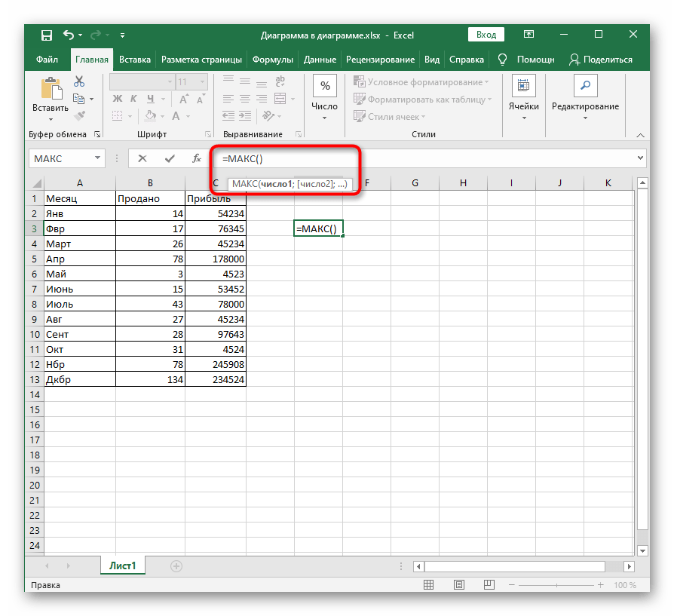Open the Файл menu

pos(47,60)
